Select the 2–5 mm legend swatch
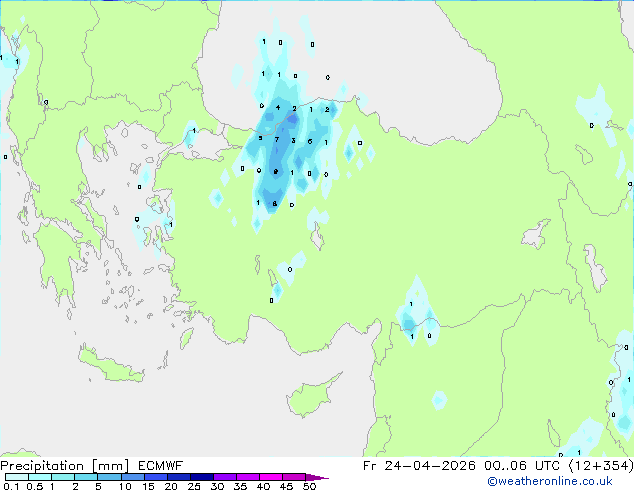The image size is (634, 490). 86,477
